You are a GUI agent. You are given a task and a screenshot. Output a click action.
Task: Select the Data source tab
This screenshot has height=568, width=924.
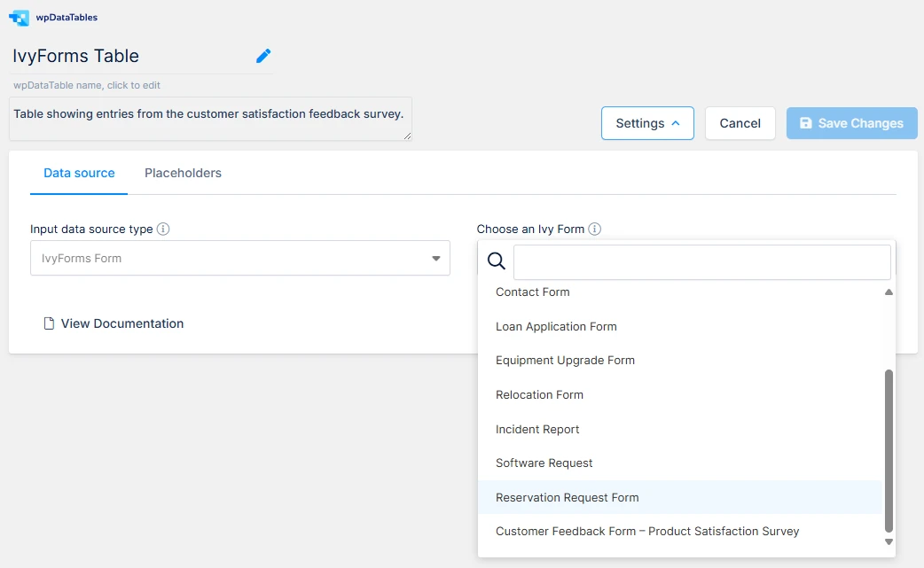click(x=79, y=173)
